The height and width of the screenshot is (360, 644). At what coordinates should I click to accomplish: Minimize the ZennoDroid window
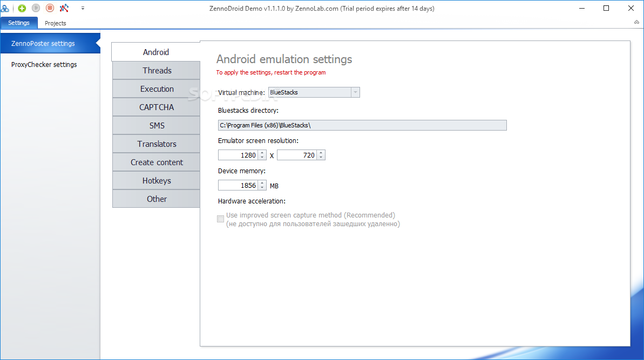(582, 8)
